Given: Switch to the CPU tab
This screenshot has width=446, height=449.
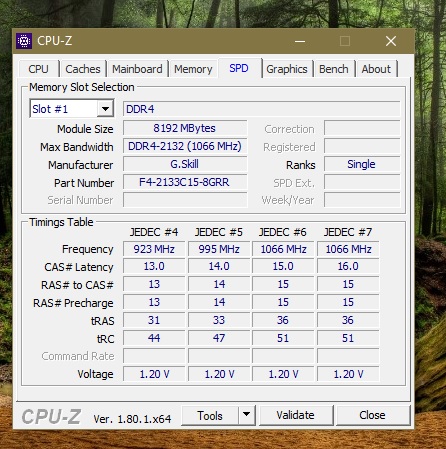Looking at the screenshot, I should point(38,69).
